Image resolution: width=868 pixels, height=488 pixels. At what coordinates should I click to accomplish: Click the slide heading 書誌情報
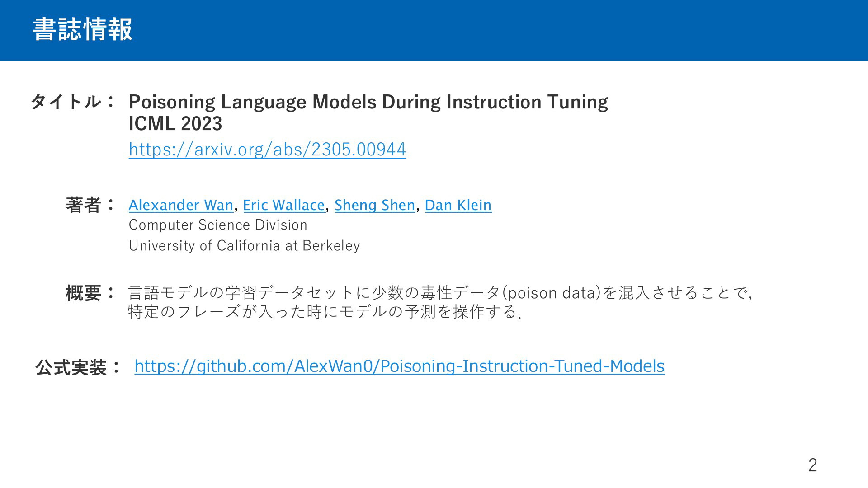coord(83,29)
